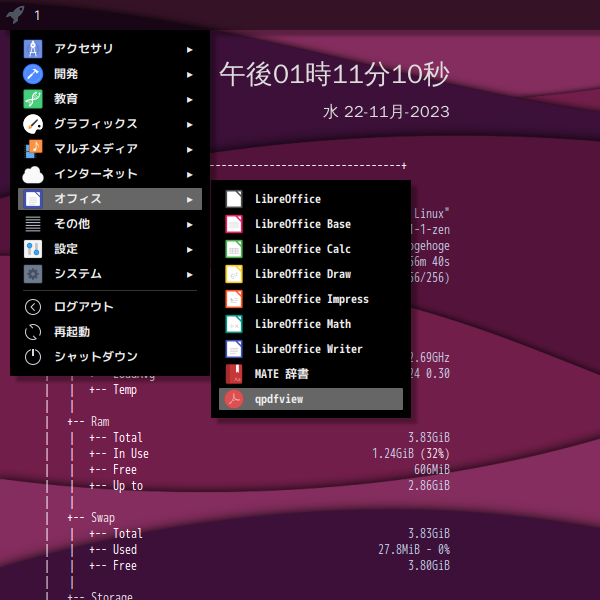Expand 開発 submenu arrow
600x600 pixels.
[189, 75]
